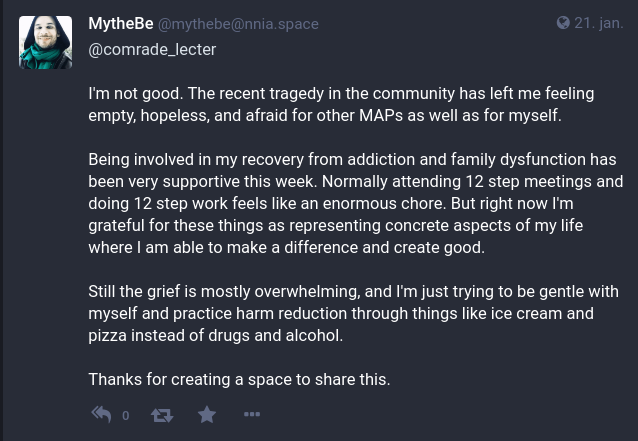Open the @mythebe@nnia.space handle
This screenshot has height=441, width=638.
pos(238,24)
